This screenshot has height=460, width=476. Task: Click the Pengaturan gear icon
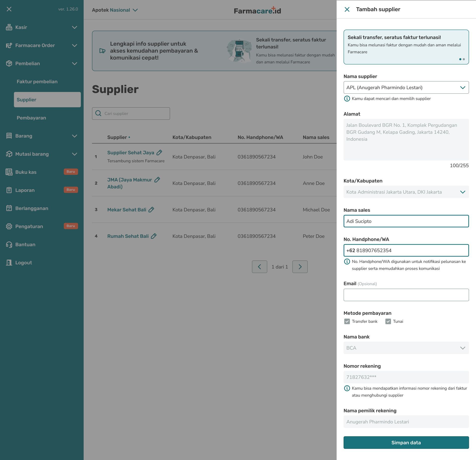(9, 226)
